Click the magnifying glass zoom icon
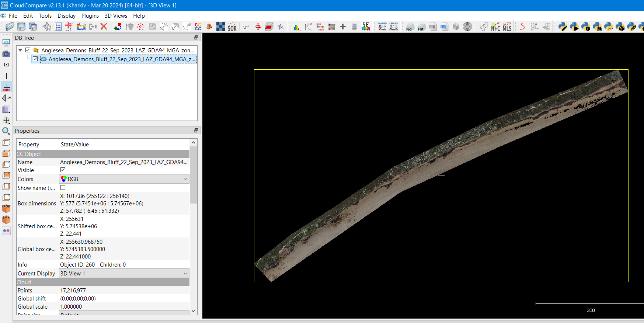This screenshot has height=323, width=644. [6, 131]
